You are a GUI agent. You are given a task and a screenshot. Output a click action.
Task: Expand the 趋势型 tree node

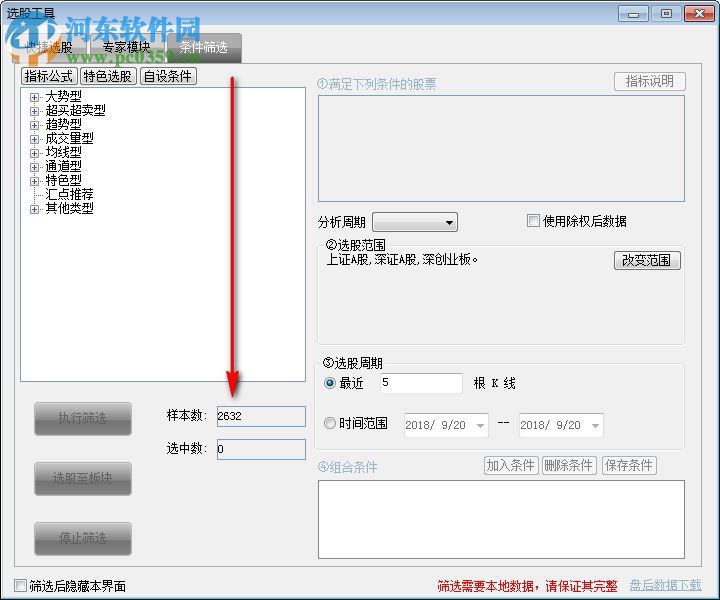coord(34,125)
